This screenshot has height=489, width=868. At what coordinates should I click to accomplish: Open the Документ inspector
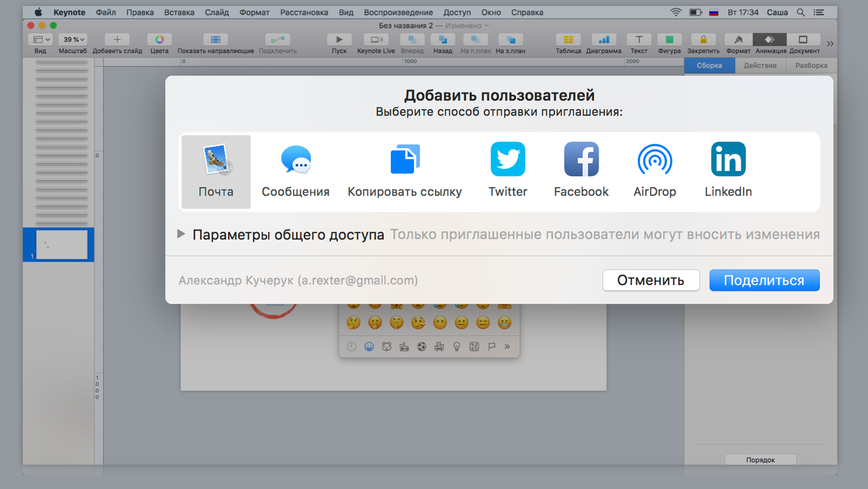[803, 40]
